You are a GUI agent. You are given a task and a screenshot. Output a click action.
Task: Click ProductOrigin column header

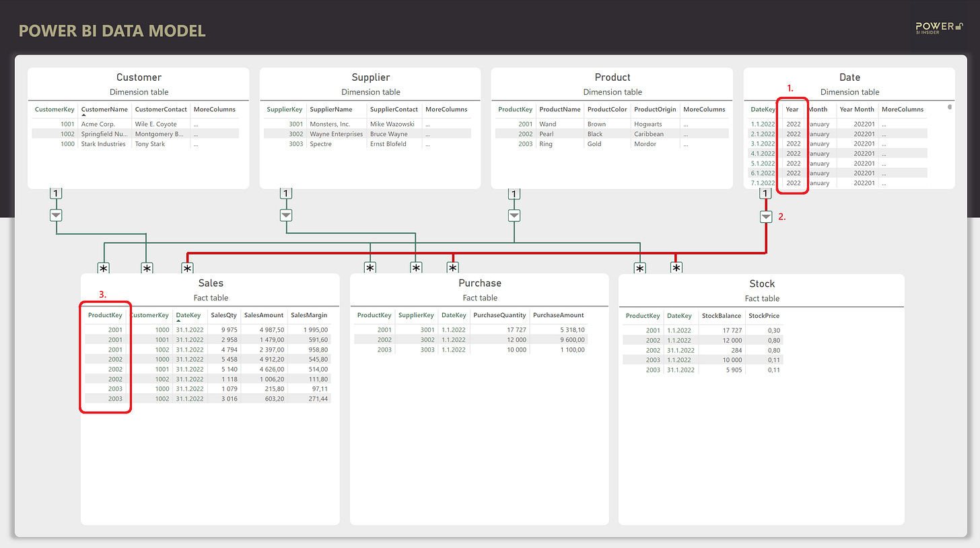[x=655, y=109]
